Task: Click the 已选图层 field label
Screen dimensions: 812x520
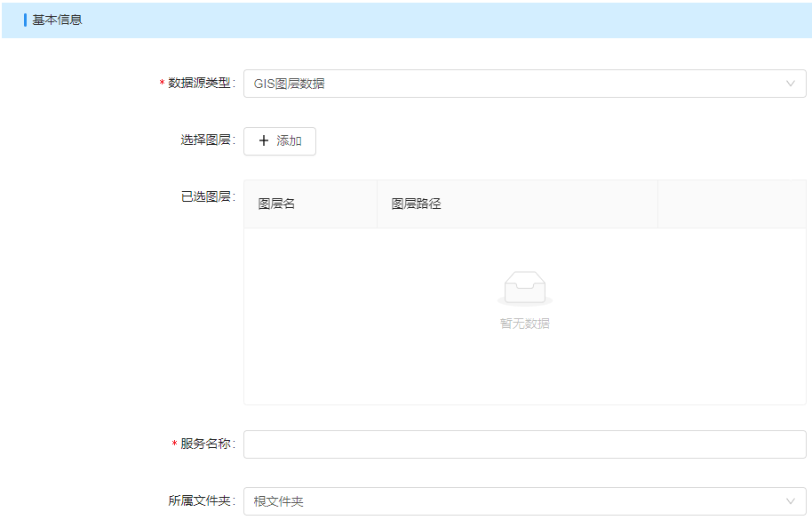Action: click(206, 197)
